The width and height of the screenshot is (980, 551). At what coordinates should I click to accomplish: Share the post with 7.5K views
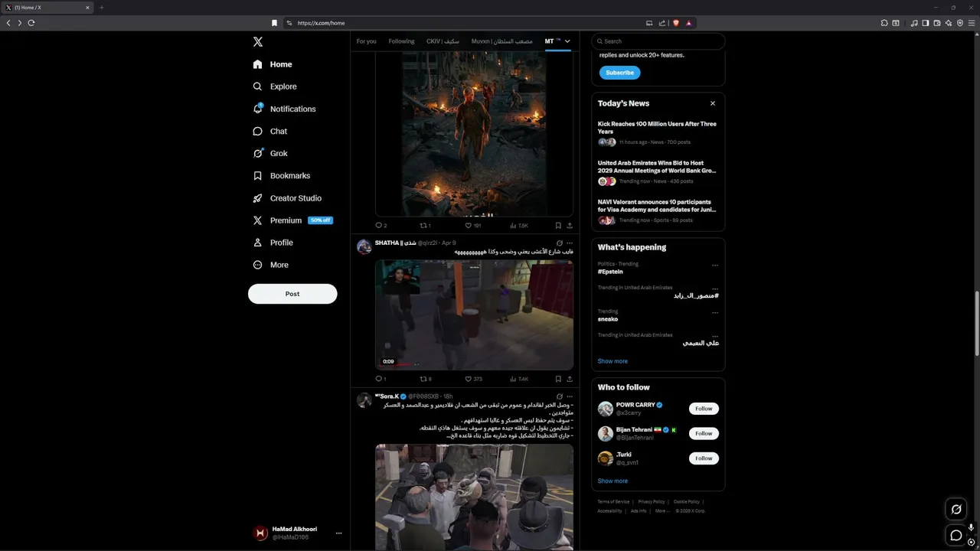coord(570,226)
